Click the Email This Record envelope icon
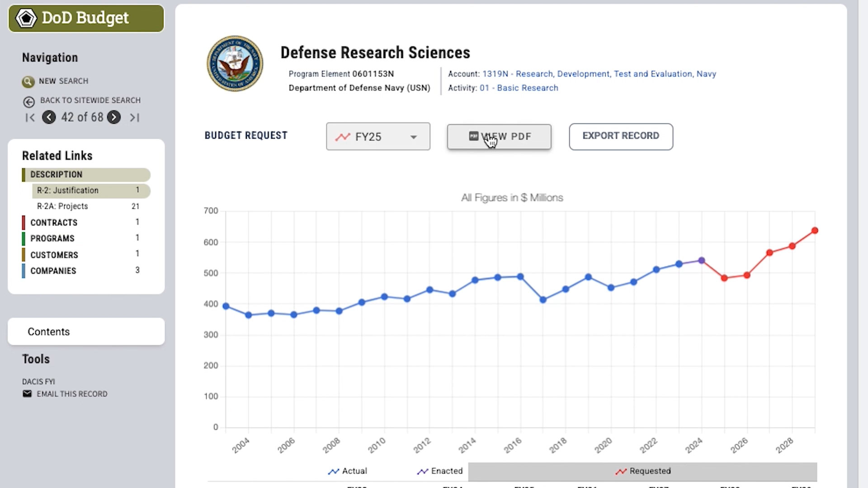 (x=27, y=394)
